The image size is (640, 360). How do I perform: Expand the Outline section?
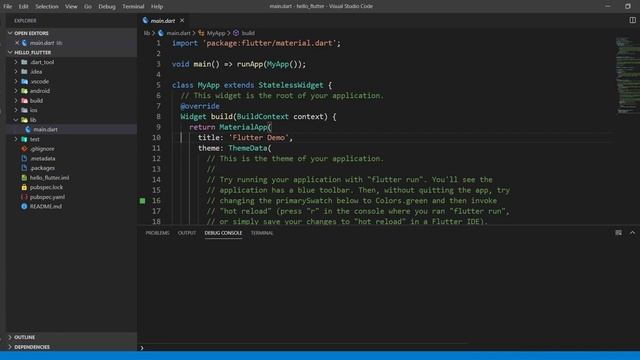tap(10, 337)
